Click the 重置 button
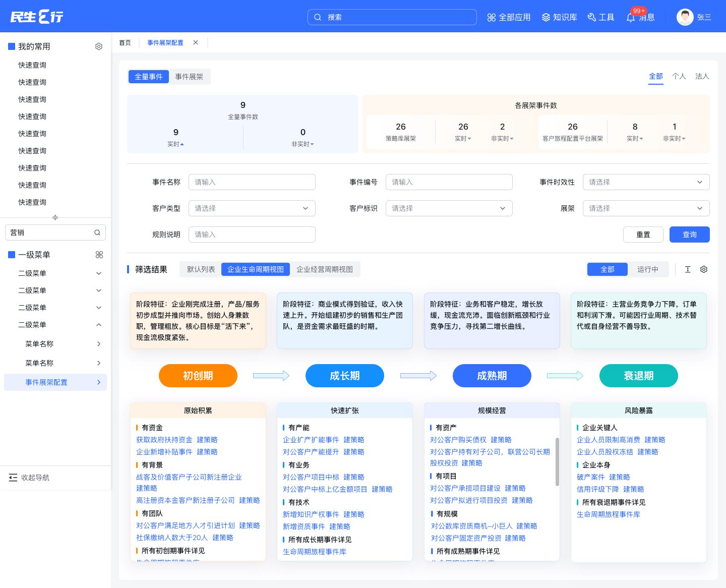Viewport: 726px width, 588px height. pos(643,234)
